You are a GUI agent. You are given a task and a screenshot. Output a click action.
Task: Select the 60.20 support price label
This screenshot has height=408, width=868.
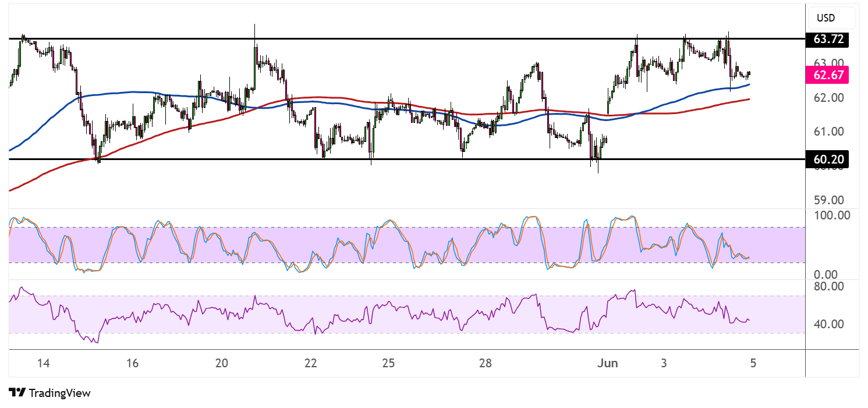point(827,159)
